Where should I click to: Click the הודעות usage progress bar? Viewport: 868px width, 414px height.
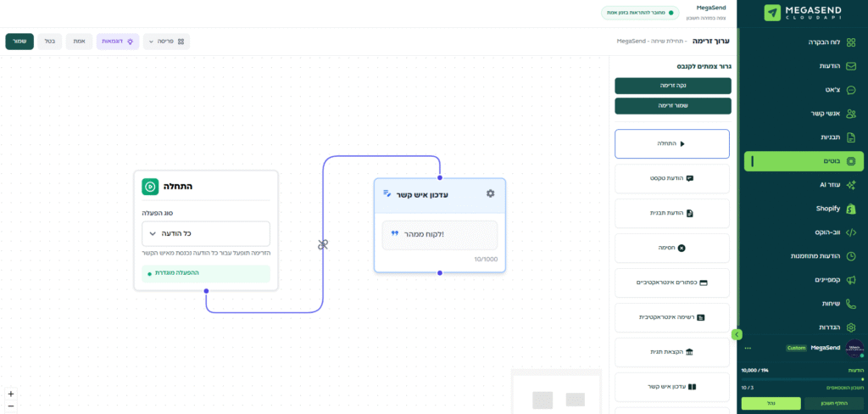tap(802, 379)
